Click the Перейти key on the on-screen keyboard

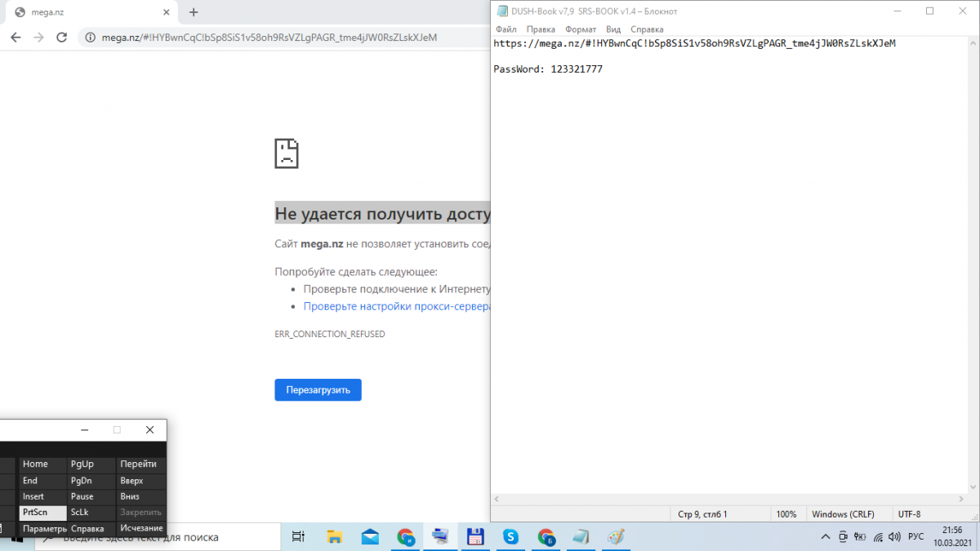pyautogui.click(x=140, y=464)
